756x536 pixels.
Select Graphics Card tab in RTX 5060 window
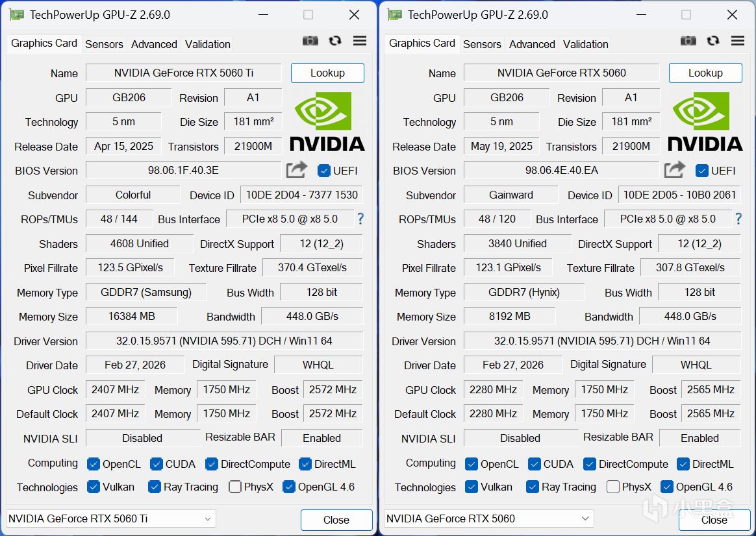422,43
